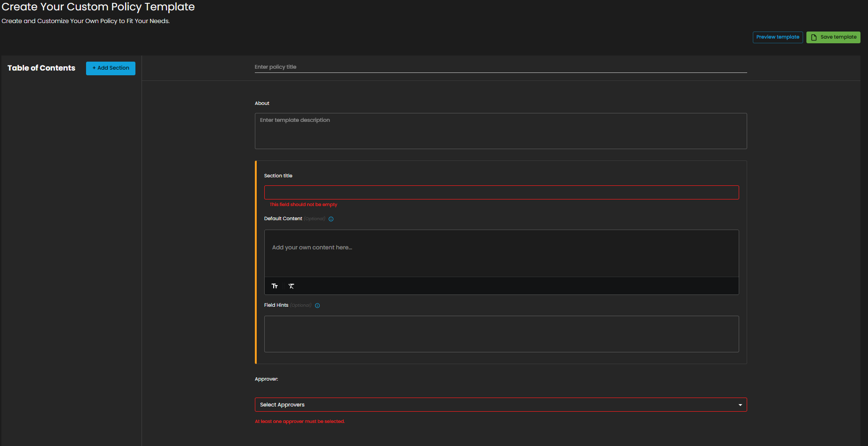Focus the Enter policy title field
Screen dimensions: 868x446
tap(500, 67)
